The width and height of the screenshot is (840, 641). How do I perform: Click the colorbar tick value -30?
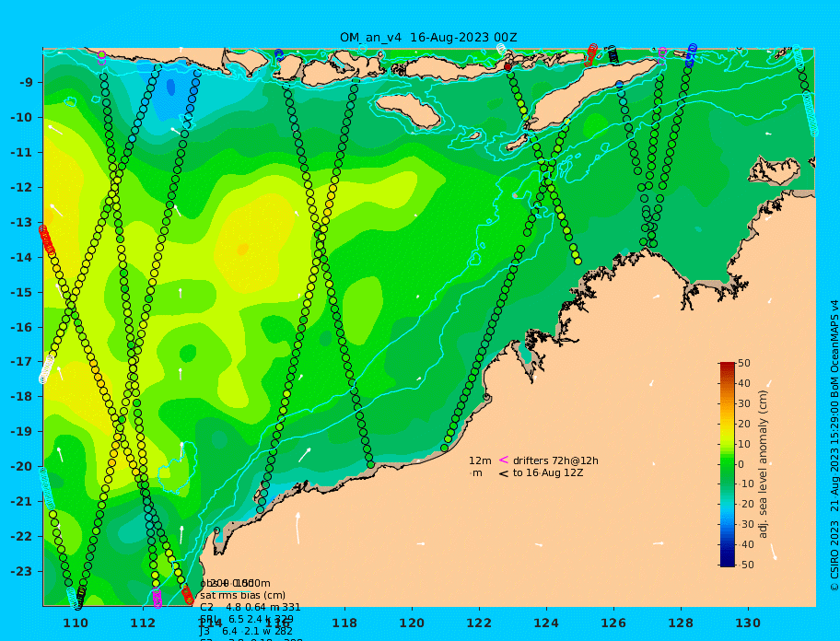point(746,524)
